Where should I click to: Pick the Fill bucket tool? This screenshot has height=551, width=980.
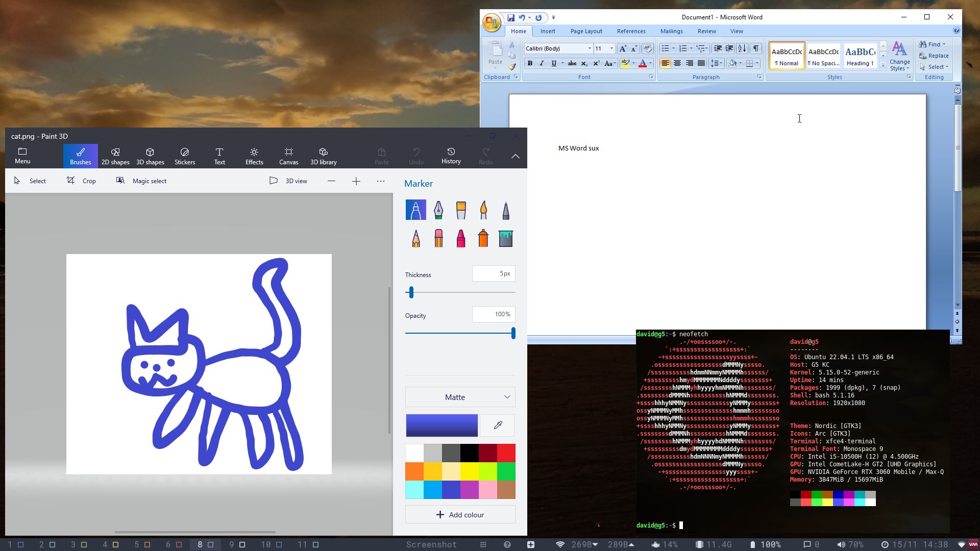(505, 238)
